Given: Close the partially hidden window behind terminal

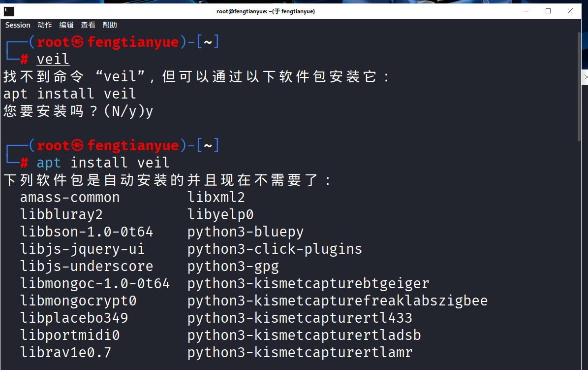Looking at the screenshot, I should tap(585, 76).
